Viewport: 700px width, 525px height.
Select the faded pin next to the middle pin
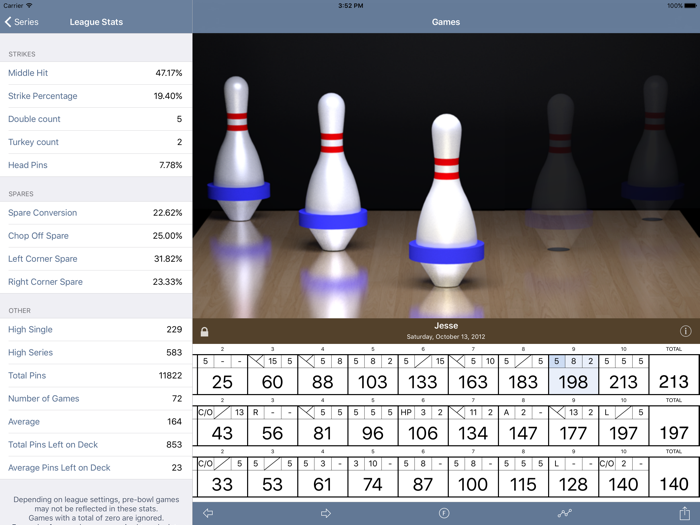click(560, 172)
